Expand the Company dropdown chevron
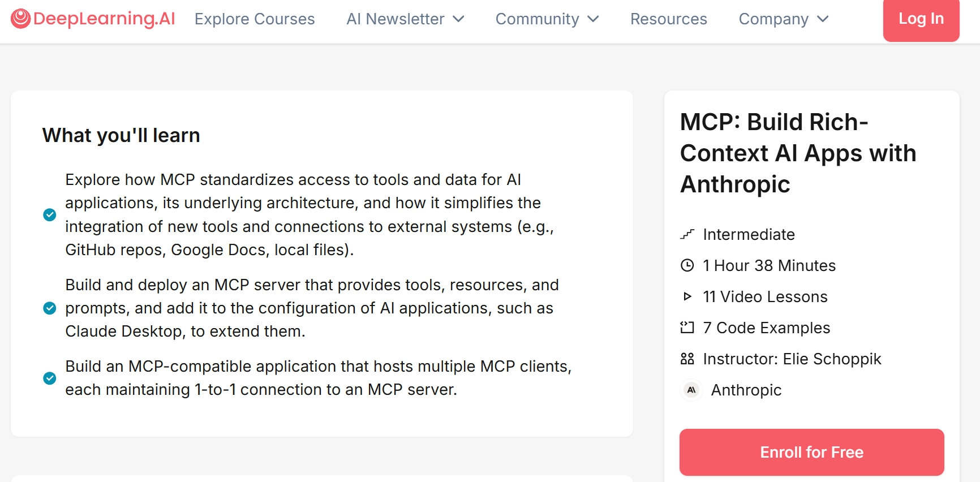 (823, 19)
